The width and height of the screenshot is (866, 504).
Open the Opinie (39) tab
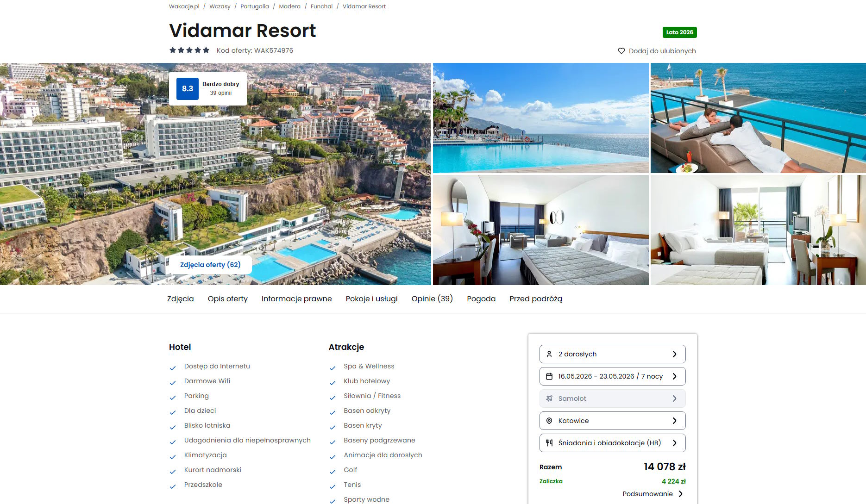click(432, 299)
